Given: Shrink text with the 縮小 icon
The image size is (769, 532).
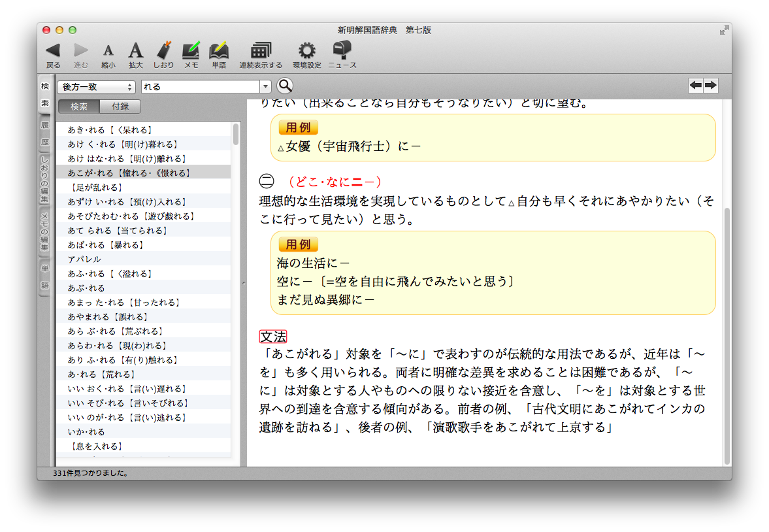Looking at the screenshot, I should (108, 51).
